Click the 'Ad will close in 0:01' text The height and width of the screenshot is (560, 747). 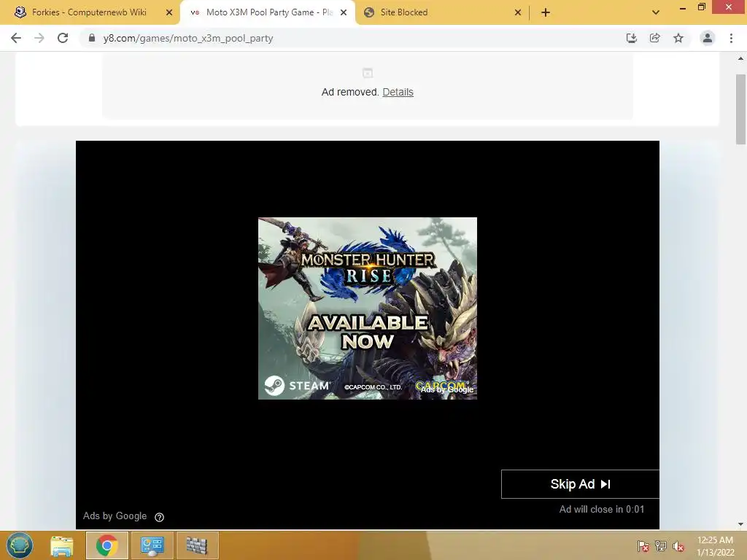click(602, 510)
